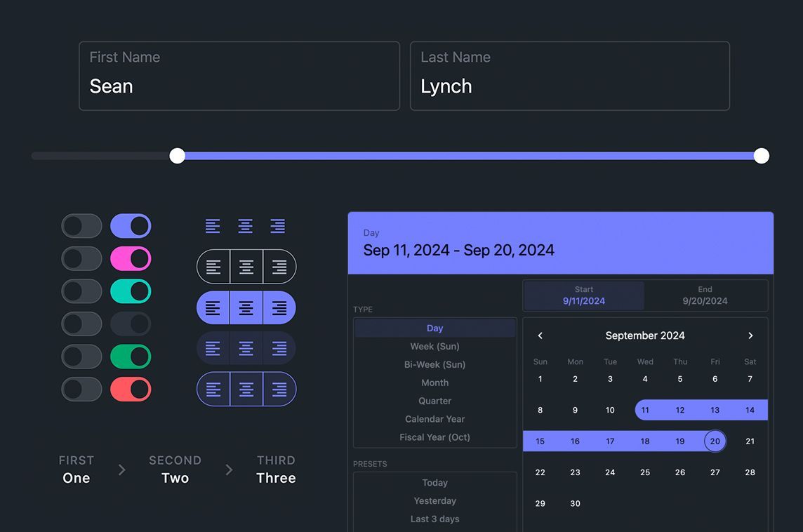Click the chevron between steps One and Two
This screenshot has height=532, width=803.
pyautogui.click(x=121, y=470)
